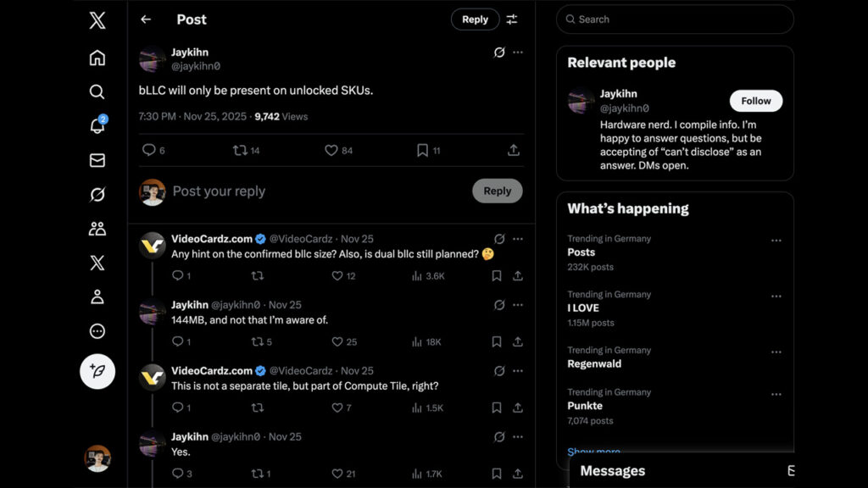Like the main bLLC post
The image size is (868, 488).
pos(331,150)
